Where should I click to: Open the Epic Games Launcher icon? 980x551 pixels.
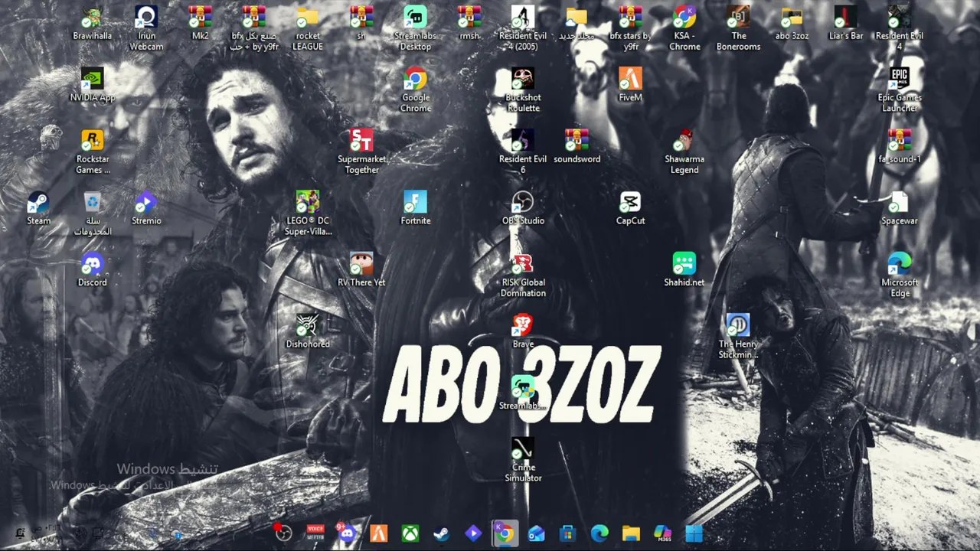(900, 90)
